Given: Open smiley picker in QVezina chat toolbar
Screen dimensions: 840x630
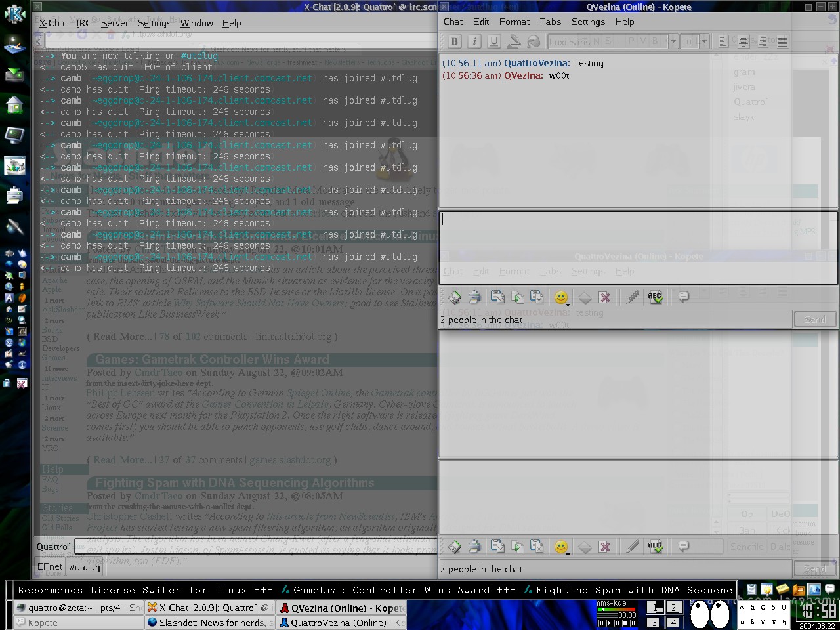Looking at the screenshot, I should coord(561,297).
